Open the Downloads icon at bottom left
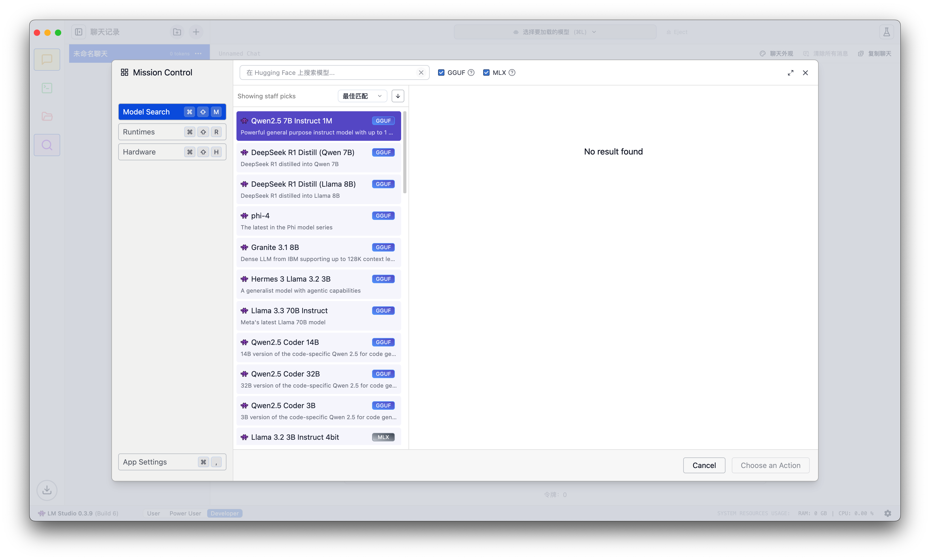 [x=47, y=490]
